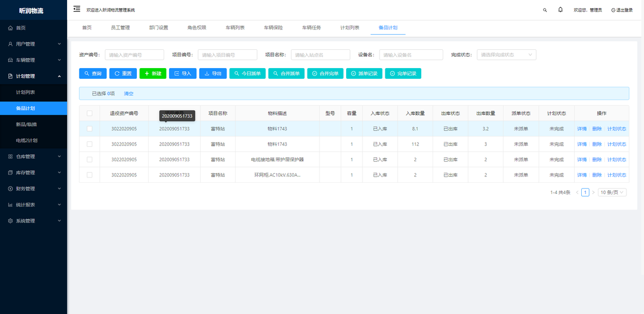
Task: Click the 派单记录 button
Action: 364,73
